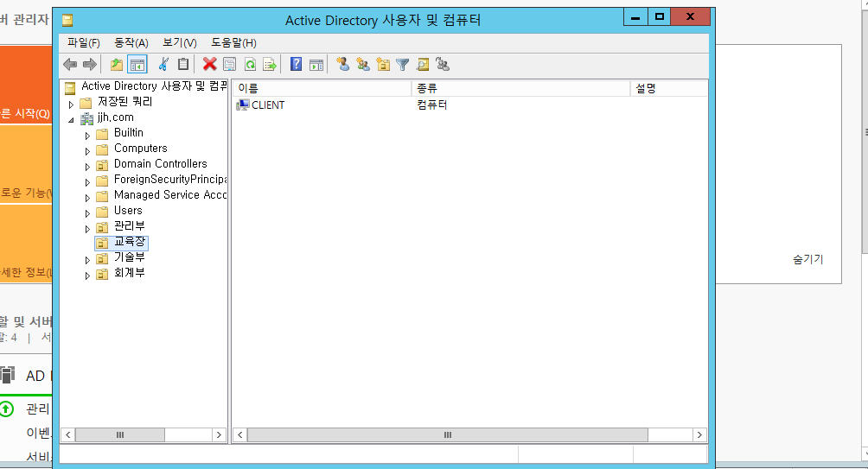Click the list pane scrollbar right arrow

[x=699, y=434]
